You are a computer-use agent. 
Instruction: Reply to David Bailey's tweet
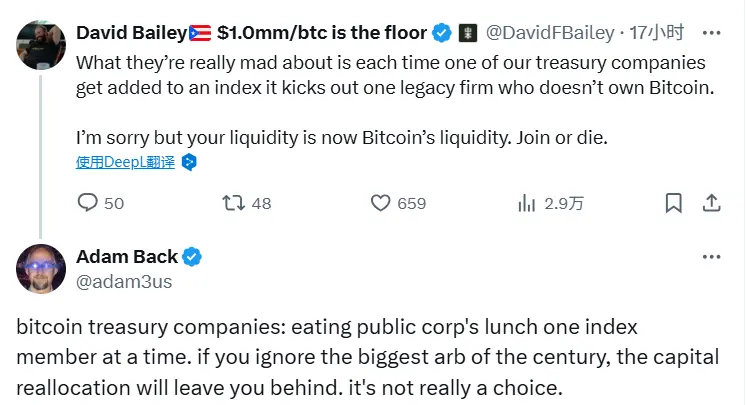pos(89,203)
